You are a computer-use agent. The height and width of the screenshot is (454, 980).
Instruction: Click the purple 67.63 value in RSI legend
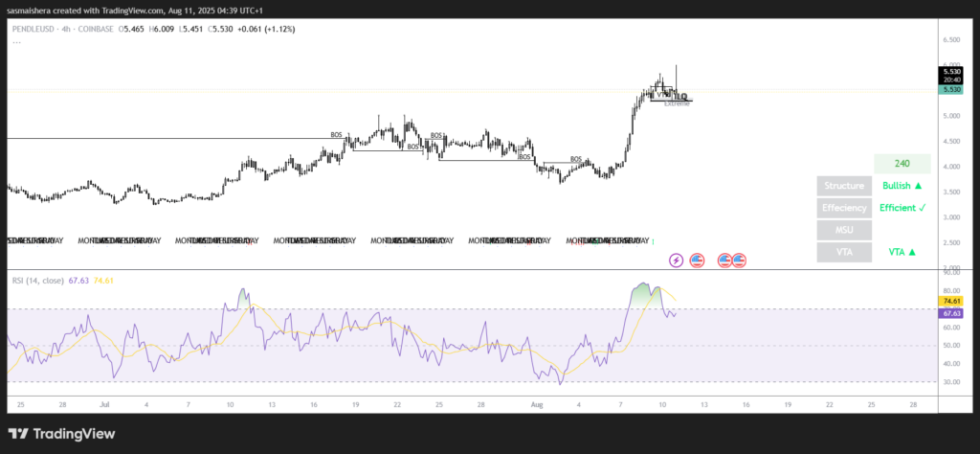[x=78, y=281]
